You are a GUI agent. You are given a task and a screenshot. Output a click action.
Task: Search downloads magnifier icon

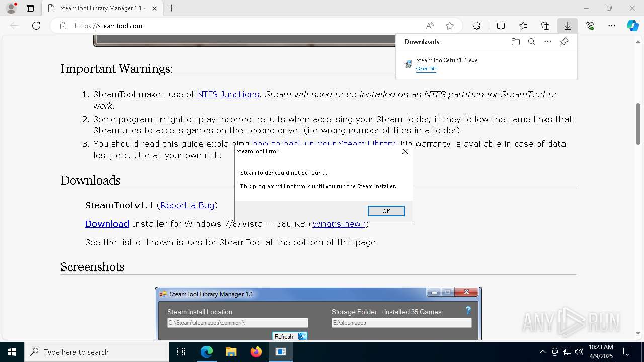click(531, 42)
